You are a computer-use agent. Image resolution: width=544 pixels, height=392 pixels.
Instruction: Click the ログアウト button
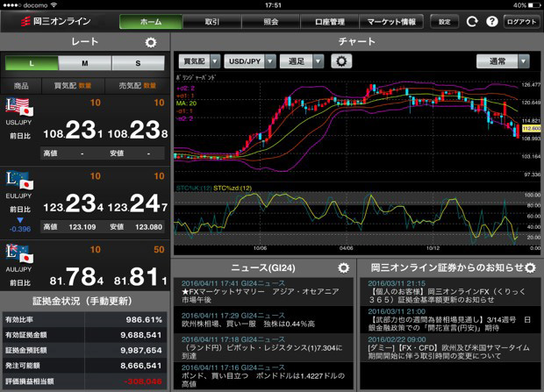[x=521, y=22]
